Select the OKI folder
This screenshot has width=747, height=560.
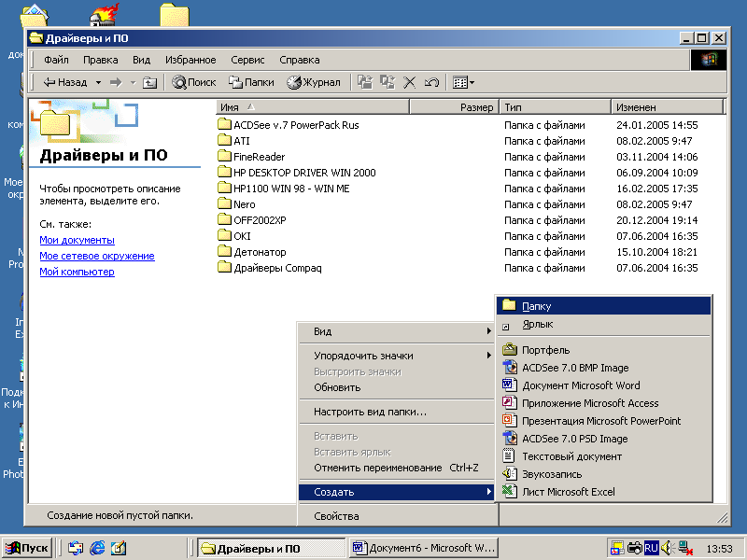[234, 236]
